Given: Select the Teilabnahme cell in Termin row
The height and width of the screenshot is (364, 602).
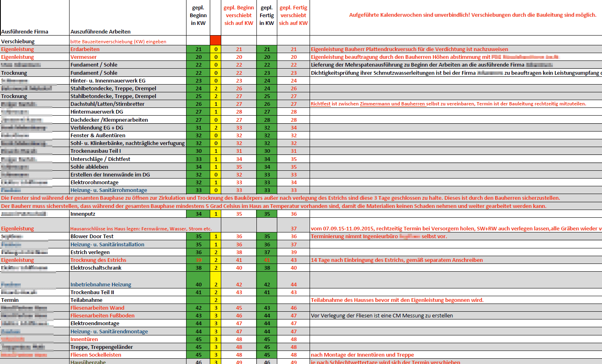Looking at the screenshot, I should pos(86,300).
